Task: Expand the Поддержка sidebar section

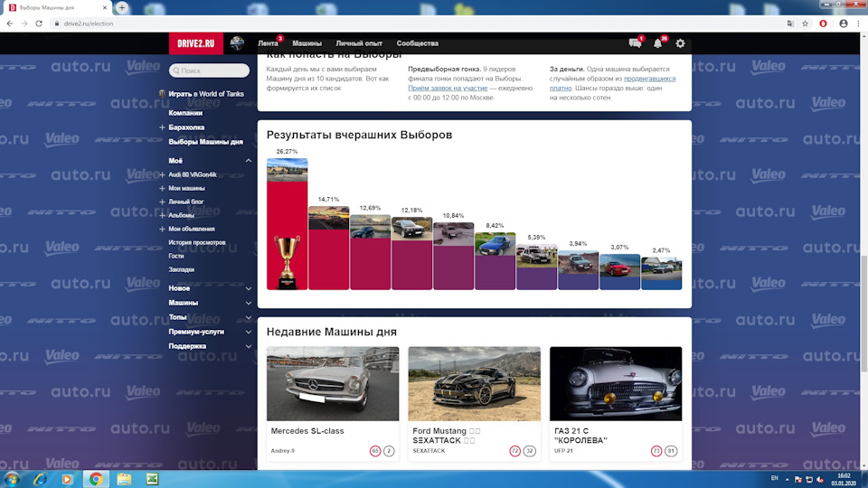Action: 249,346
